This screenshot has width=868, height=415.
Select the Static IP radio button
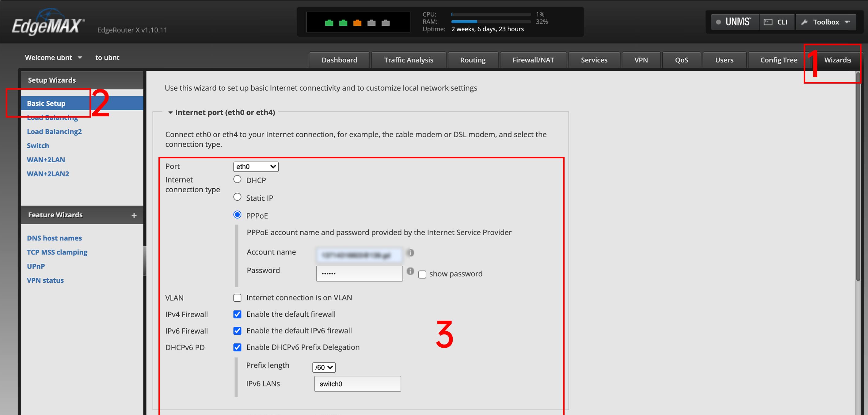point(237,197)
